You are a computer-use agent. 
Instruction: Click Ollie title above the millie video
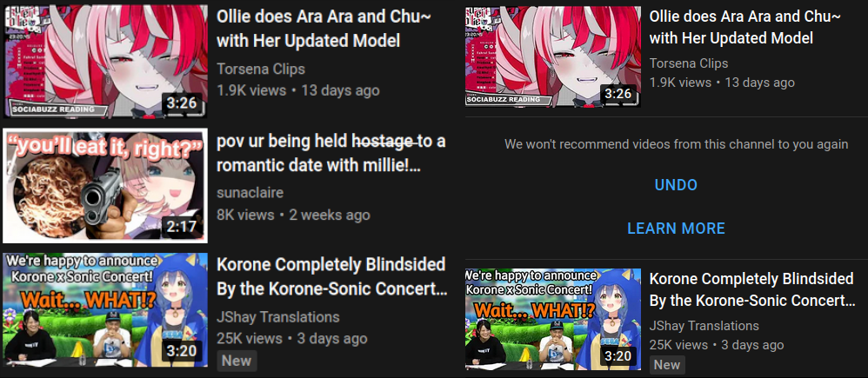point(324,28)
